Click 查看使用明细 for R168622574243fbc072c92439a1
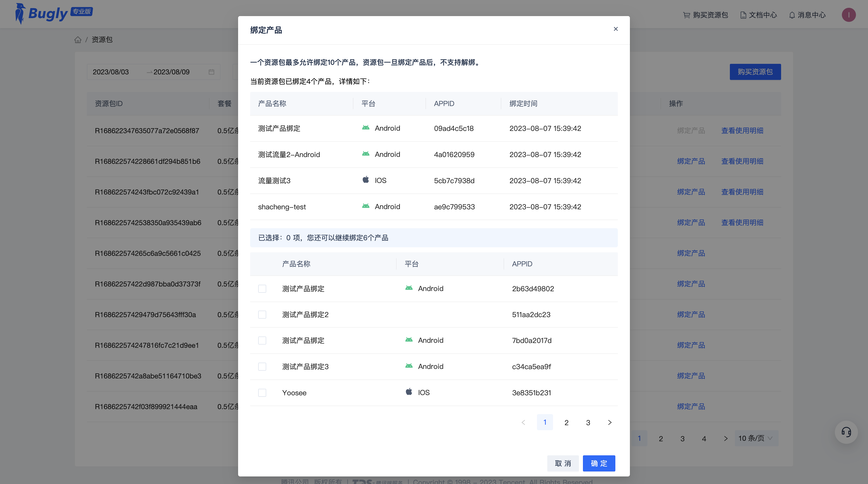 [742, 192]
